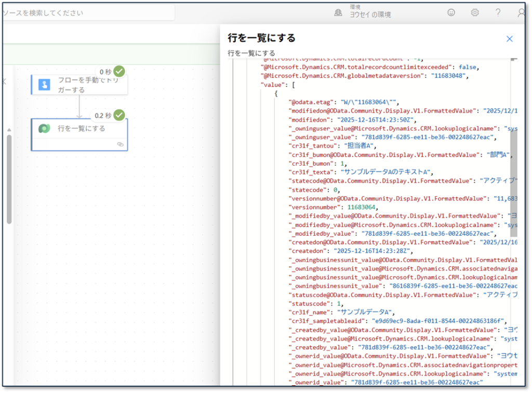The height and width of the screenshot is (393, 532).
Task: Click the scroll-up arrow on left scrollbar
Action: click(9, 129)
